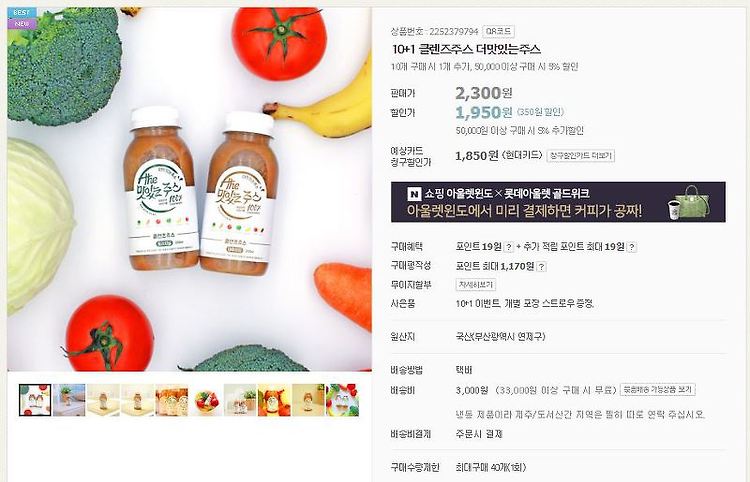Select the fifth thumbnail with multiple bottles

172,400
